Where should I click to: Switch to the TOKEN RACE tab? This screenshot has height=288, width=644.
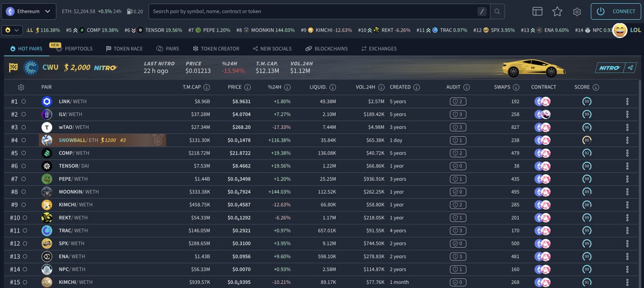(x=124, y=48)
